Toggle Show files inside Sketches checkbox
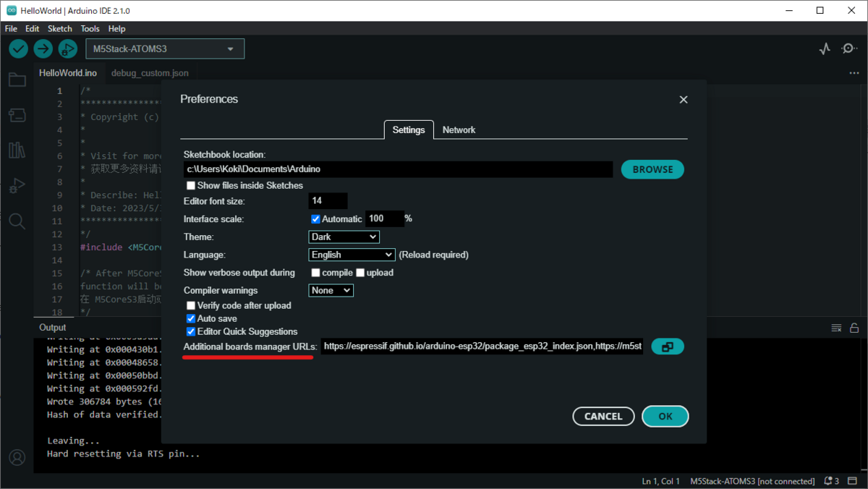Image resolution: width=868 pixels, height=489 pixels. [191, 186]
